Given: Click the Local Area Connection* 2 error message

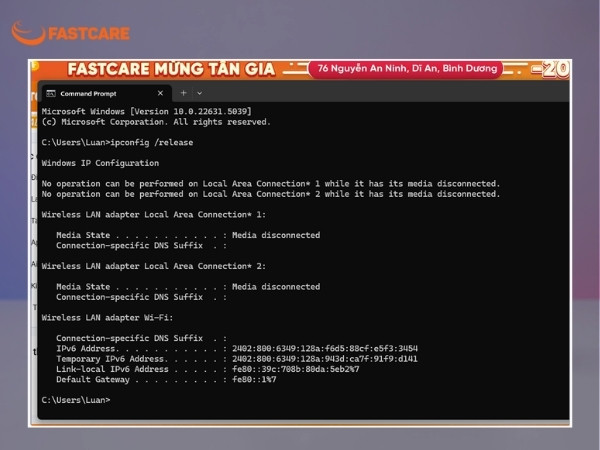Looking at the screenshot, I should tap(271, 194).
